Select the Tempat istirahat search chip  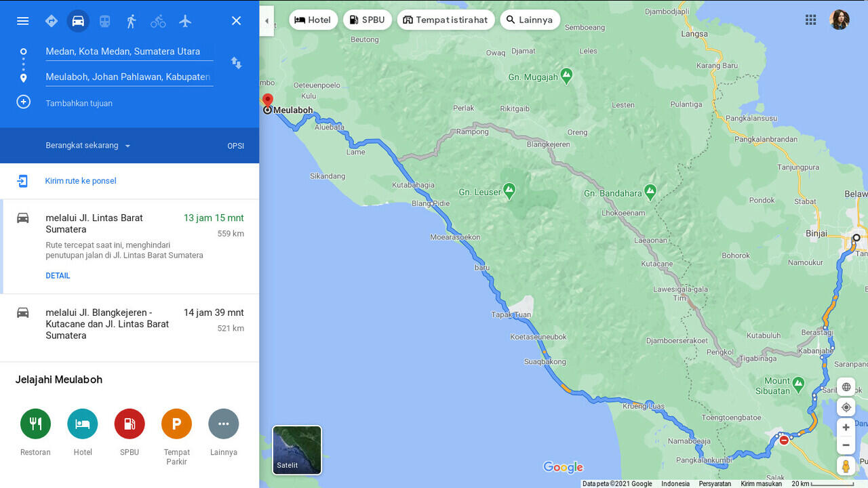(x=446, y=20)
